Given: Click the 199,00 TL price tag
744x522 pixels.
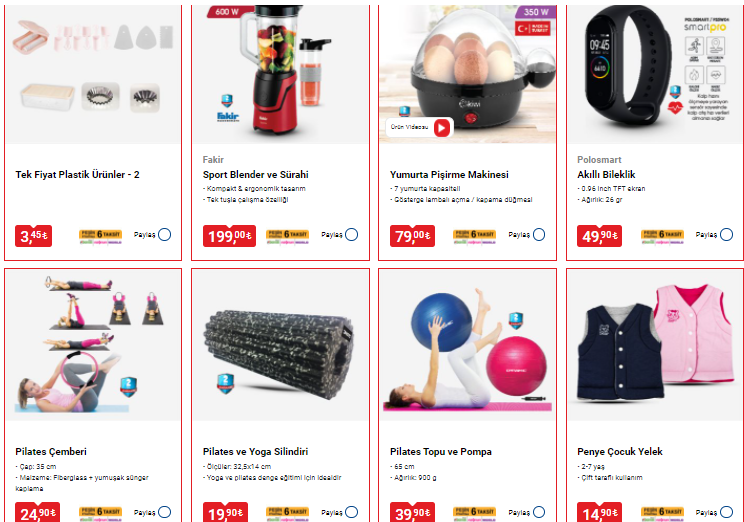Looking at the screenshot, I should click(229, 236).
